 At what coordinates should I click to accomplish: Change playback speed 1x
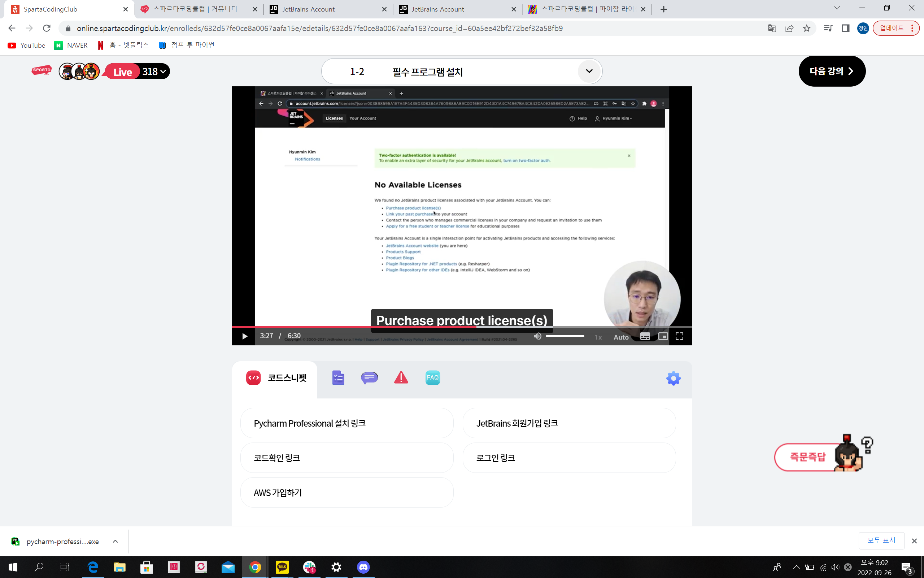coord(598,337)
